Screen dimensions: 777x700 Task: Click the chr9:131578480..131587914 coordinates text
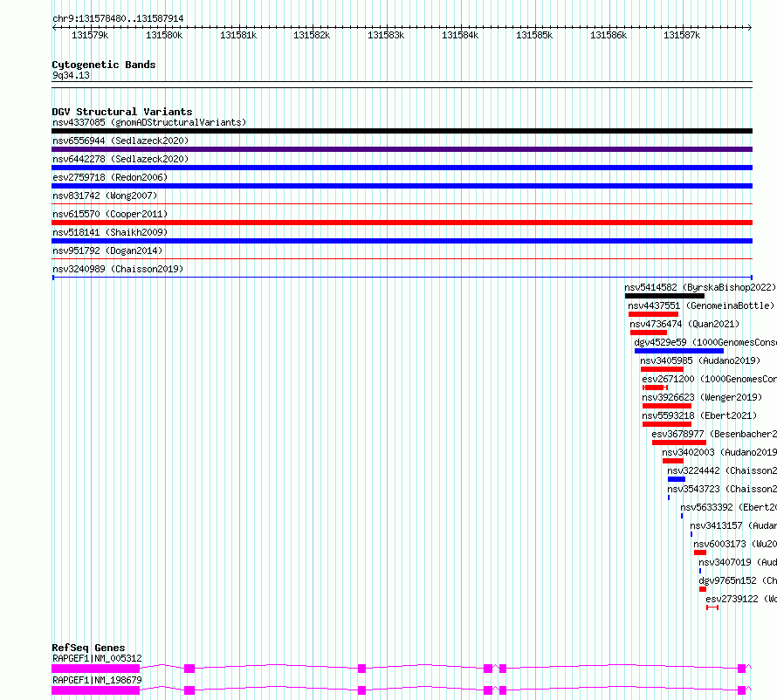[118, 18]
